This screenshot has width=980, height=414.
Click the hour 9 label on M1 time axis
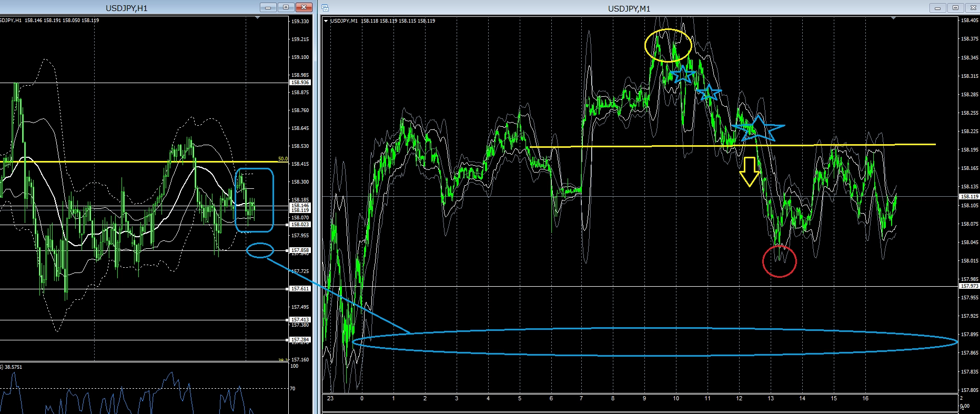(x=644, y=398)
